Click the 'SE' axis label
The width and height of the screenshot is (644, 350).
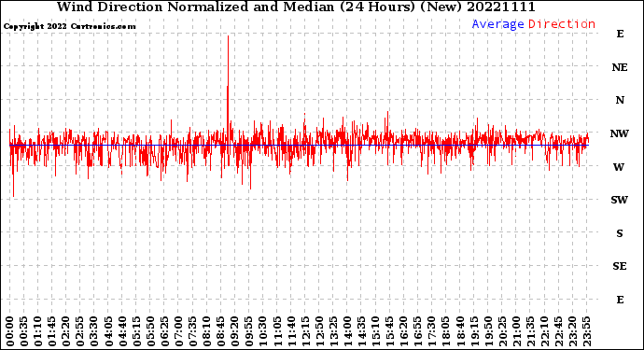pyautogui.click(x=620, y=267)
